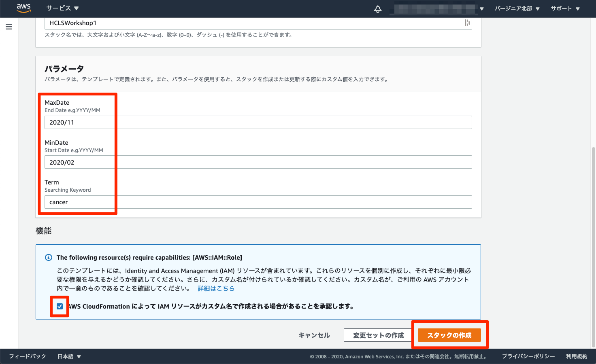This screenshot has width=596, height=364.
Task: Click the MinDate input field
Action: [x=258, y=162]
